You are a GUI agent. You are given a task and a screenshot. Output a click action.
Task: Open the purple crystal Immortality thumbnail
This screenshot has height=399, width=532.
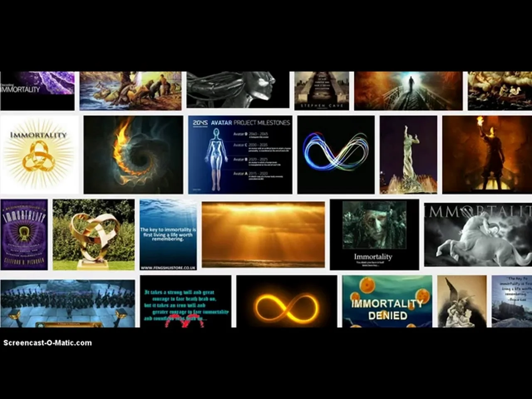click(37, 90)
